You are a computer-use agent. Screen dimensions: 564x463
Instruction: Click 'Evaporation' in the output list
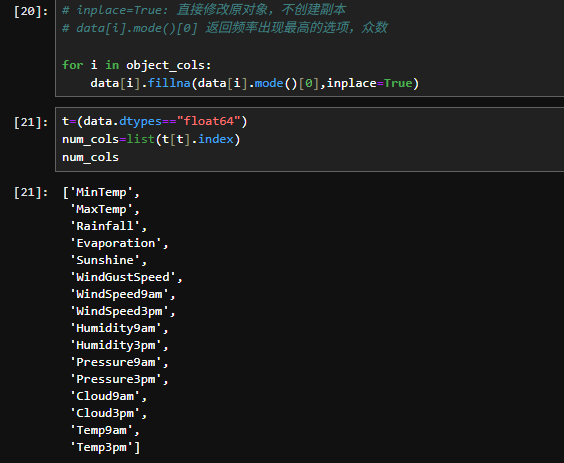(x=115, y=244)
